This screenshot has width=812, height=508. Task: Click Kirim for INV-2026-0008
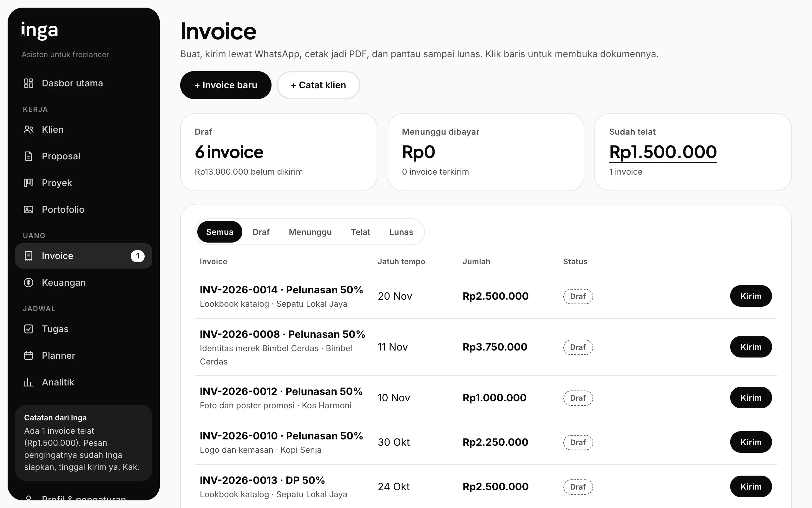(751, 347)
